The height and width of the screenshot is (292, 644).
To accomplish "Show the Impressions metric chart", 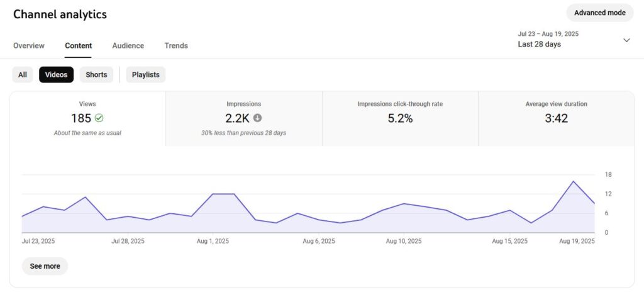I will [x=243, y=118].
